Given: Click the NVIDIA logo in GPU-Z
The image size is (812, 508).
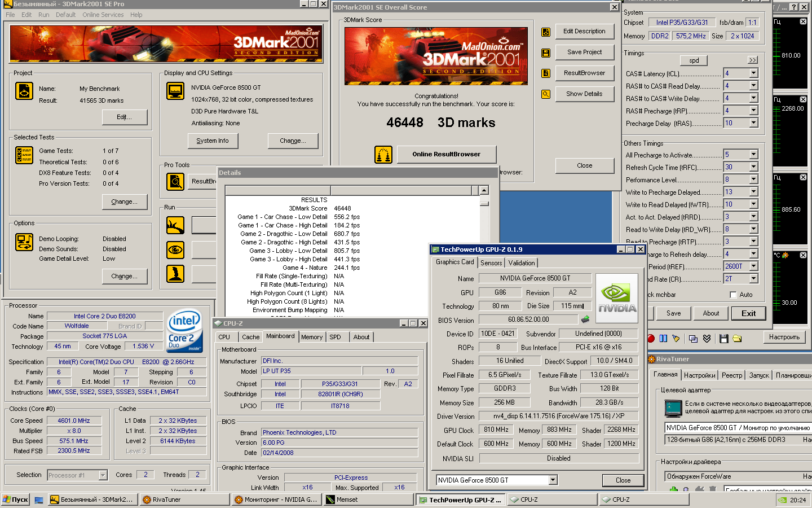Looking at the screenshot, I should [617, 299].
